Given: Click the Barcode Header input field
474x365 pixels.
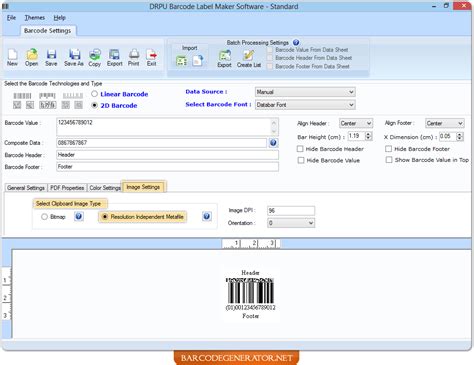Looking at the screenshot, I should 167,155.
